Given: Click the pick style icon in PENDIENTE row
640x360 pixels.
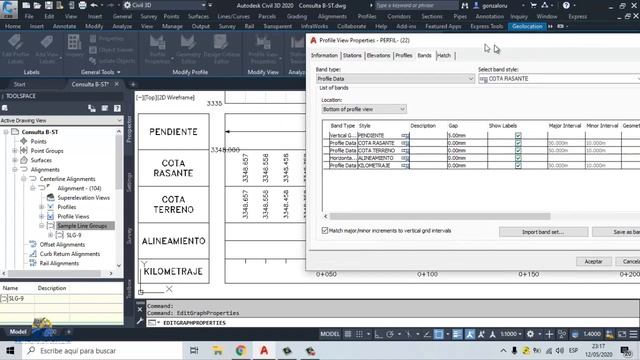Looking at the screenshot, I should click(404, 136).
